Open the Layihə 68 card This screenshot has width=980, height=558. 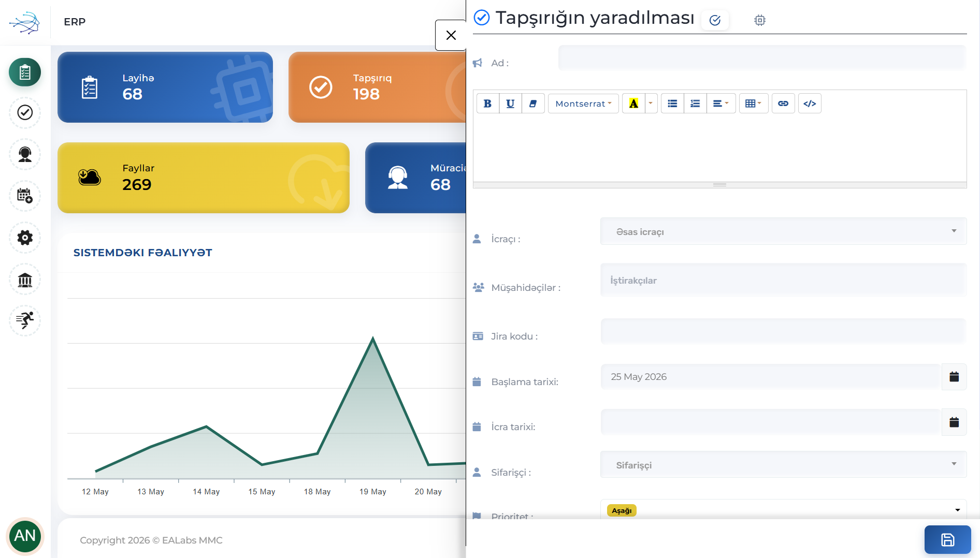(x=165, y=87)
